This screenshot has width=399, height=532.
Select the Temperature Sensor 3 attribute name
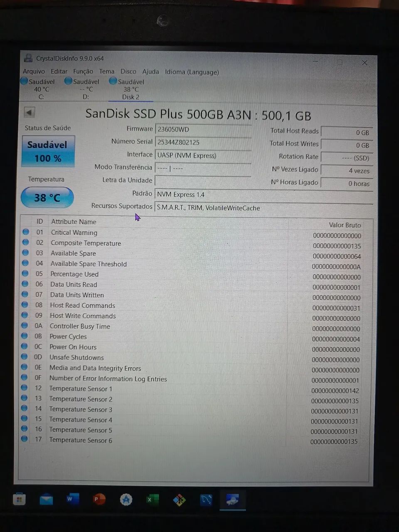[81, 409]
